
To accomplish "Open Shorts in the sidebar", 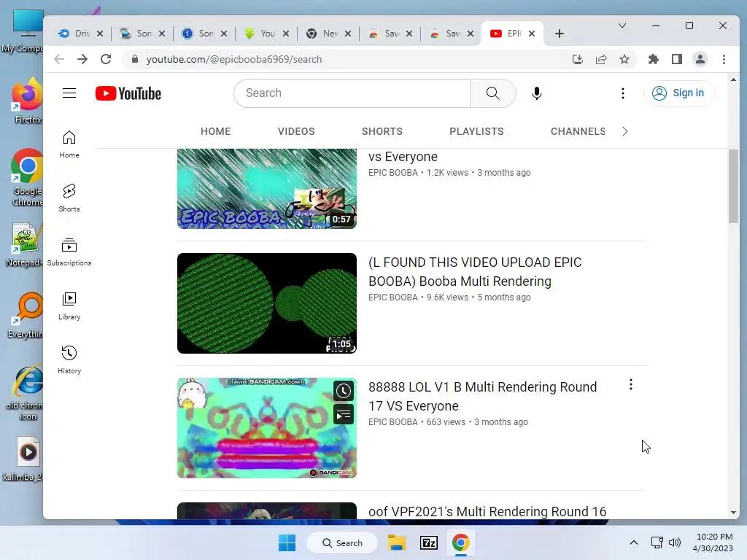I will (69, 198).
